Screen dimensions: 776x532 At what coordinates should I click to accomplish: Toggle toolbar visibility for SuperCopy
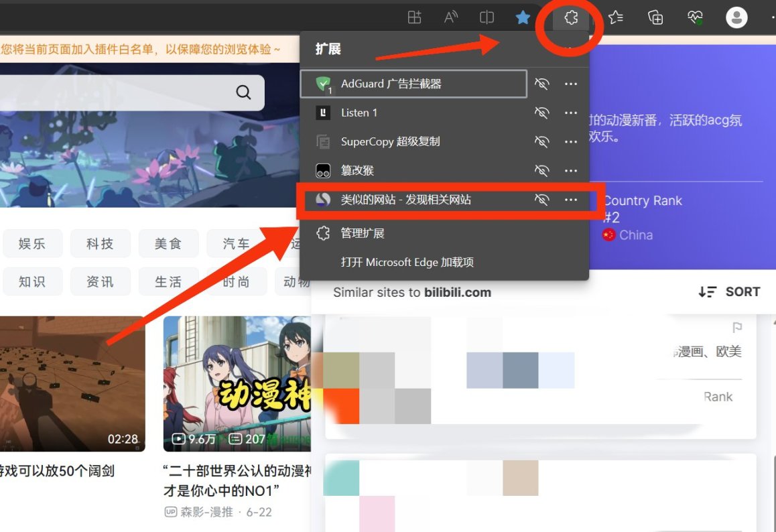pyautogui.click(x=542, y=141)
